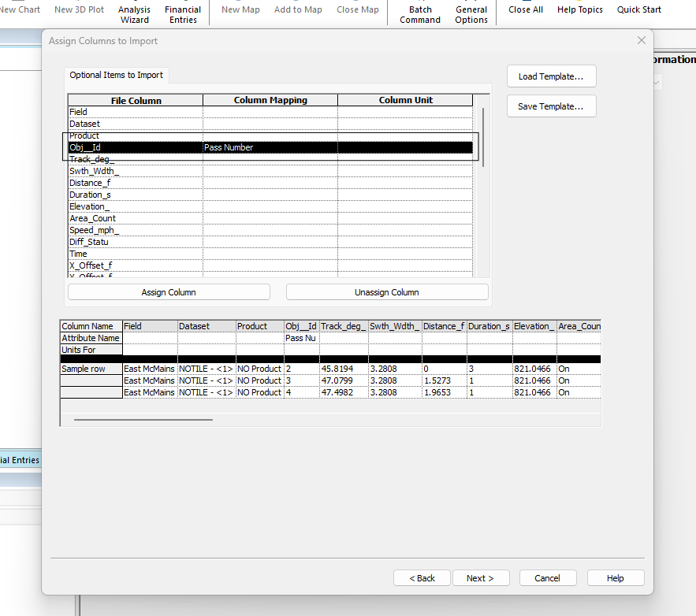This screenshot has height=616, width=696.
Task: Open the Analysis Wizard toolbar item
Action: [135, 15]
